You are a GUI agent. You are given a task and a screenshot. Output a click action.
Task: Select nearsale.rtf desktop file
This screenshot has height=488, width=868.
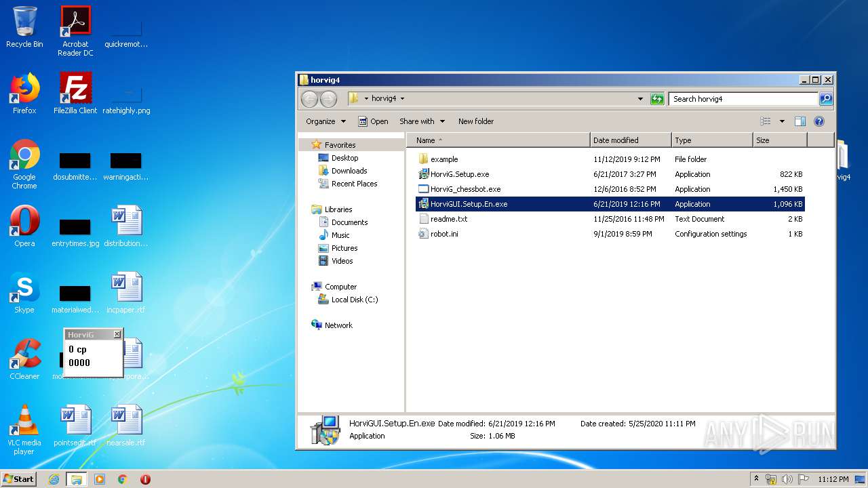coord(126,426)
